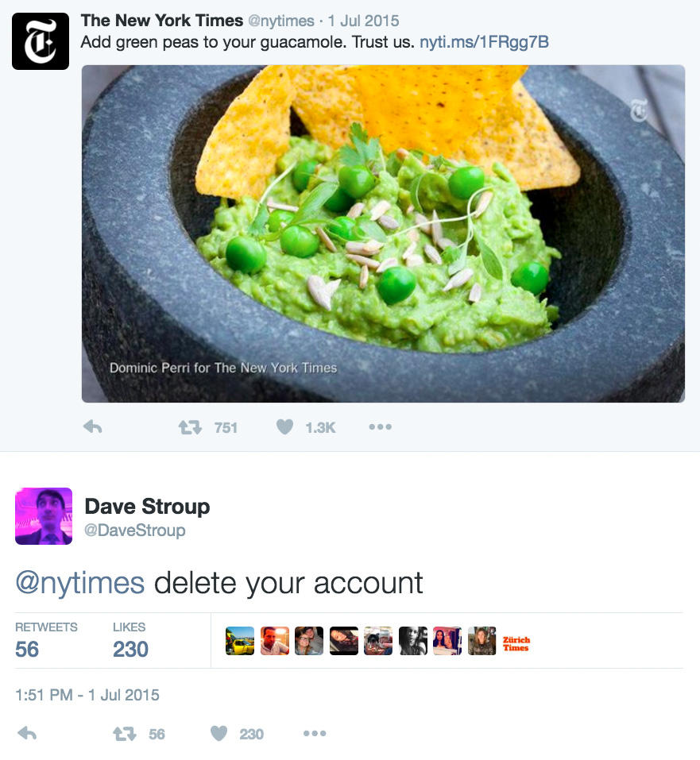700x760 pixels.
Task: Open the guacamole with peas photo
Action: pos(383,233)
